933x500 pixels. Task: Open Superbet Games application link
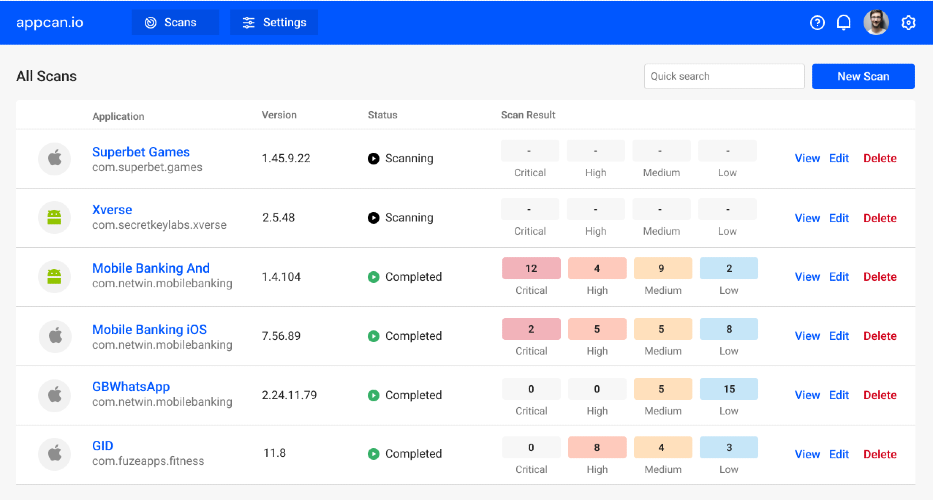[x=141, y=152]
